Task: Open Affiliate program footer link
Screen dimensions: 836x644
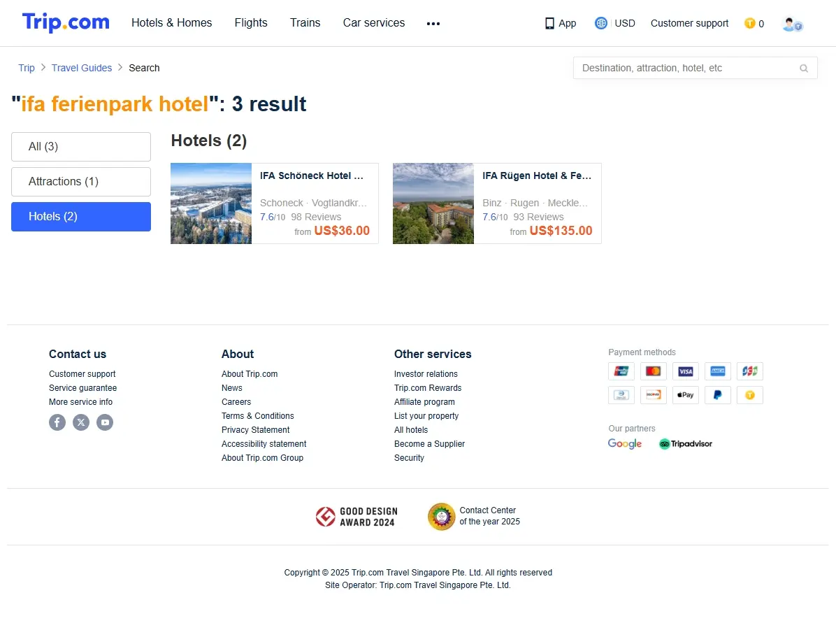Action: coord(424,402)
